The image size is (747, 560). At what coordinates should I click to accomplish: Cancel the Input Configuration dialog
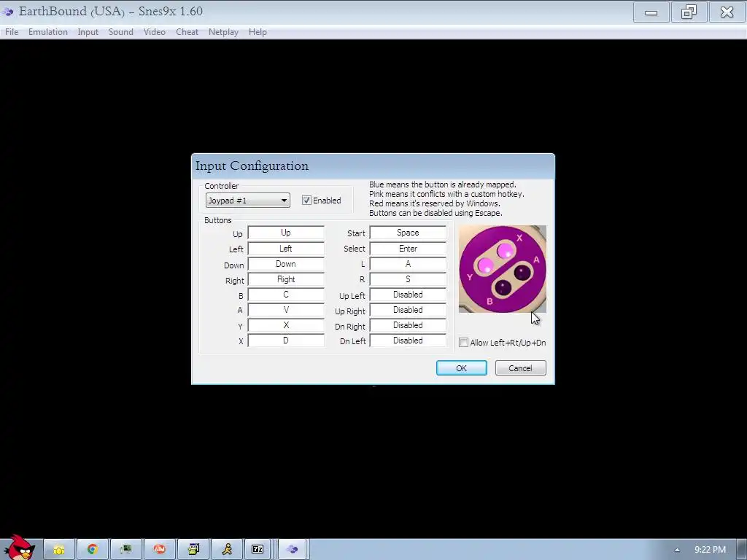pyautogui.click(x=520, y=368)
